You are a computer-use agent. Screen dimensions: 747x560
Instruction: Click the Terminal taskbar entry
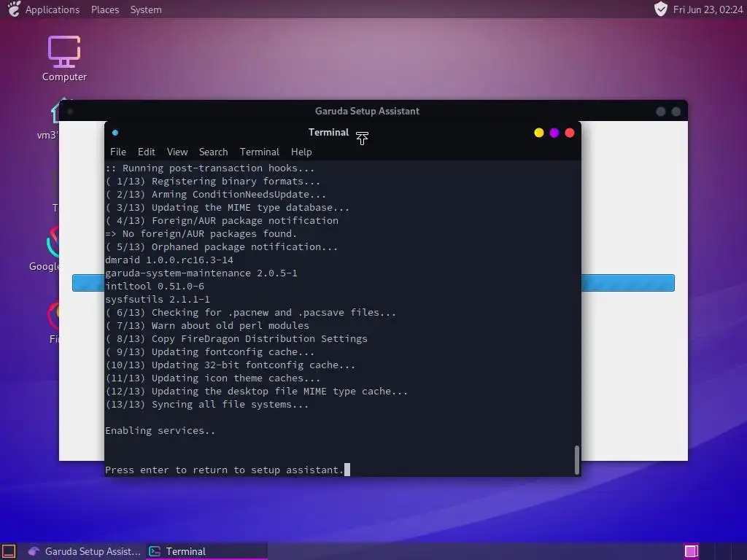(206, 551)
